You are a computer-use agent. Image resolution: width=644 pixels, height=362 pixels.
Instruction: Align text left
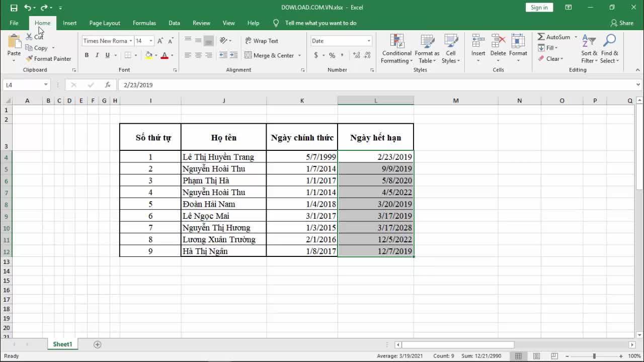pos(188,55)
